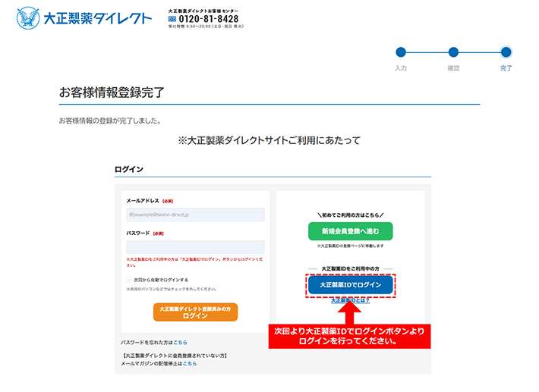
Task: Click note under 新規会員登録 button
Action: (350, 246)
